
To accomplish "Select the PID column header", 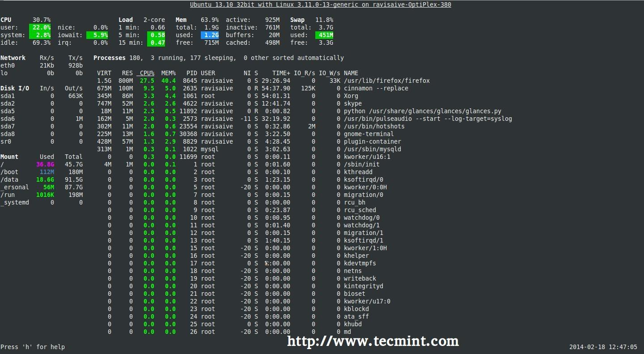I will coord(192,73).
